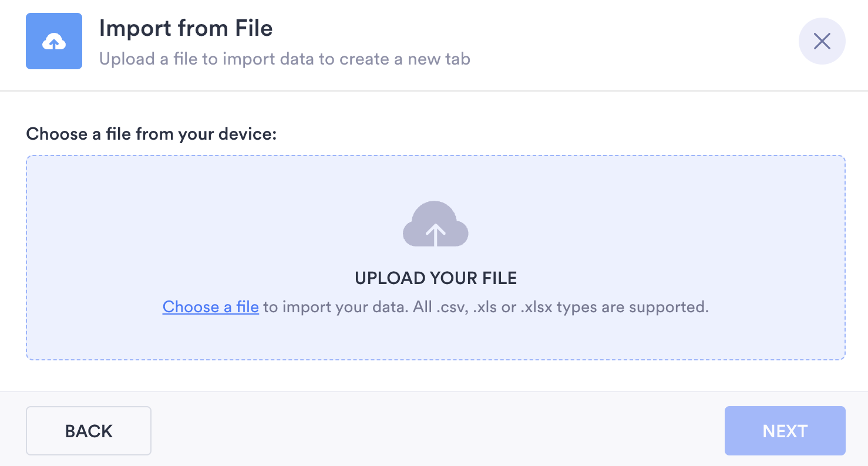This screenshot has width=868, height=466.
Task: Close the Import from File dialog
Action: [822, 41]
